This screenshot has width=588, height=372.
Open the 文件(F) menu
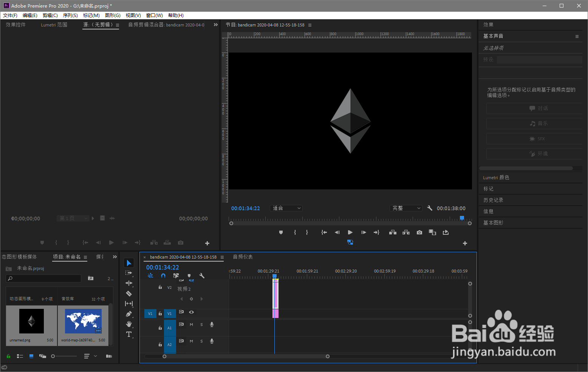[x=10, y=15]
